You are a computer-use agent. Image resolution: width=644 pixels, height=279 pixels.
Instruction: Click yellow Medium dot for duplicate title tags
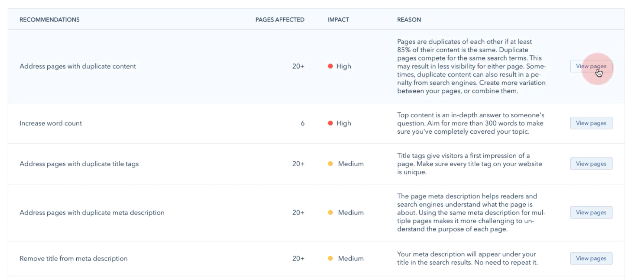tap(330, 164)
